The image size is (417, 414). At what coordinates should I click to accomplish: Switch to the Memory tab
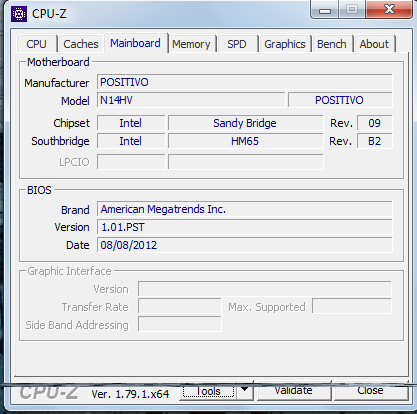[x=191, y=44]
